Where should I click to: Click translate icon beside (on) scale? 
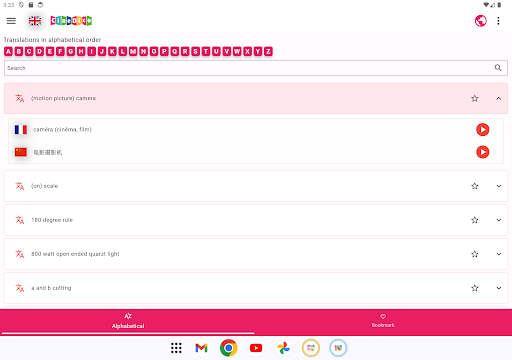(20, 186)
